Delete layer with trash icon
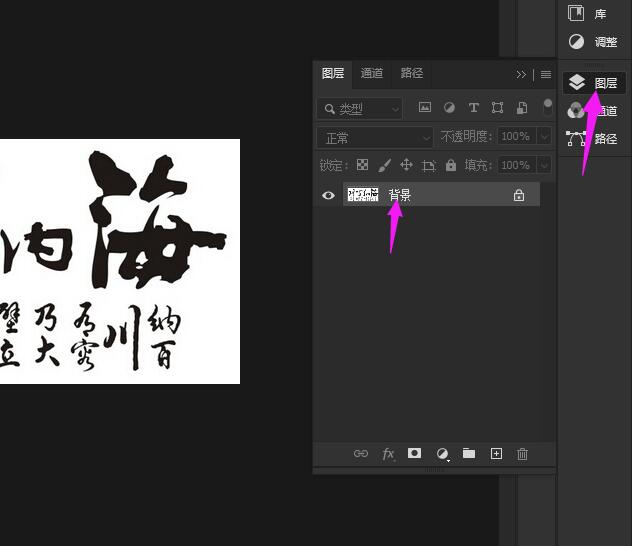 click(522, 454)
